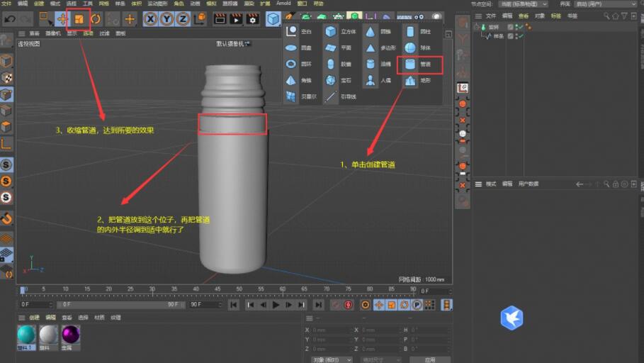Open the 文件 menu in main menu bar
This screenshot has width=644, height=363.
pos(6,4)
